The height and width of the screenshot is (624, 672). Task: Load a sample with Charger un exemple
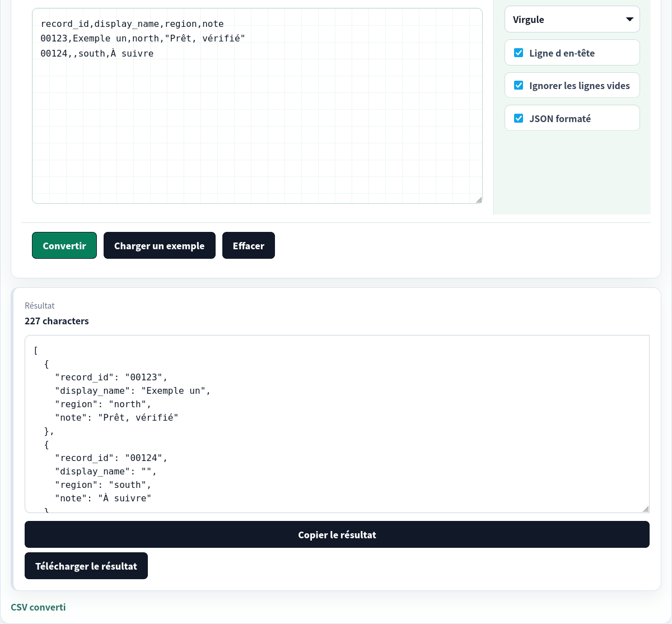pyautogui.click(x=160, y=245)
